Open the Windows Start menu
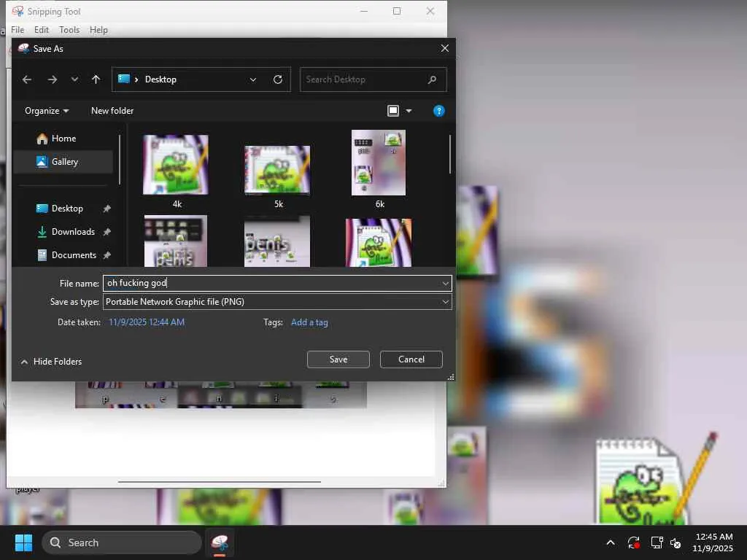 coord(23,542)
